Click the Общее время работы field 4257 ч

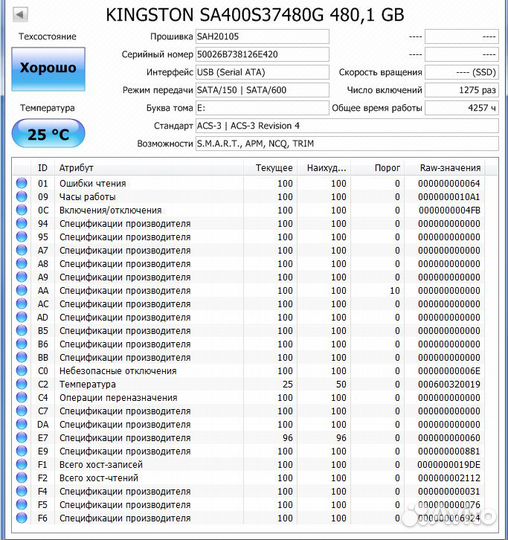coord(462,108)
